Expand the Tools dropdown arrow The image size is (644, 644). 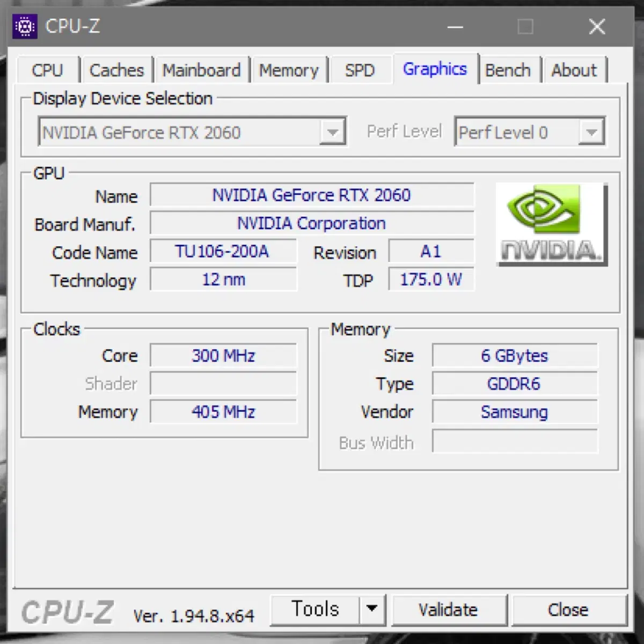click(x=372, y=609)
